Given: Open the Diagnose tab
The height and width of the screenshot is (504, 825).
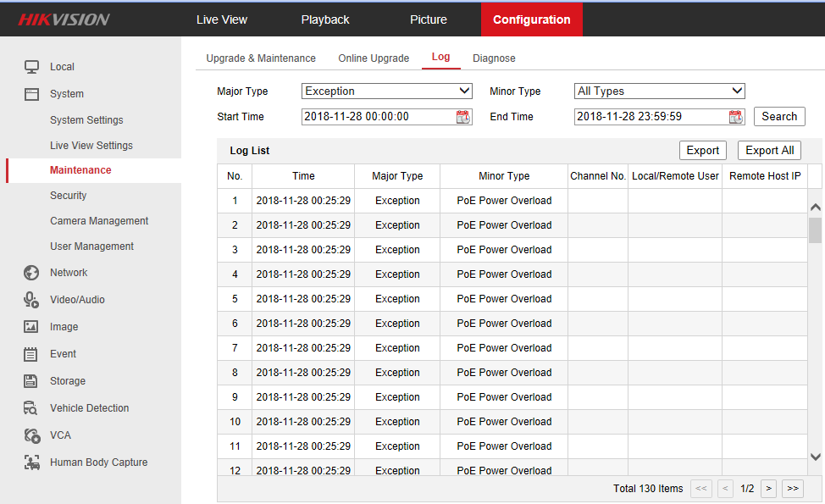Looking at the screenshot, I should 494,58.
